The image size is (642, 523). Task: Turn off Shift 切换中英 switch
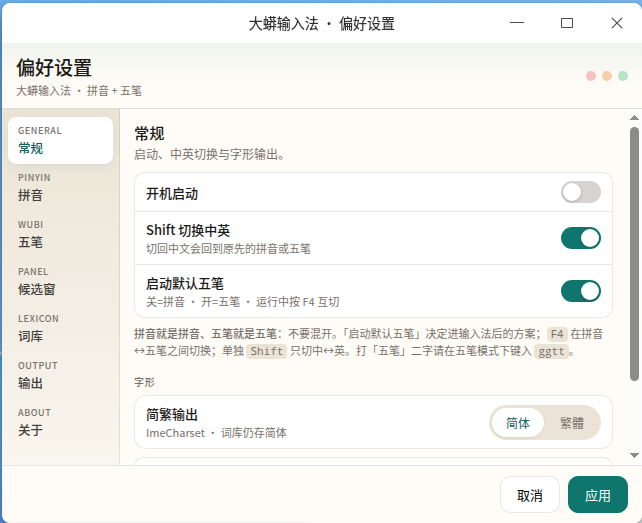click(581, 238)
